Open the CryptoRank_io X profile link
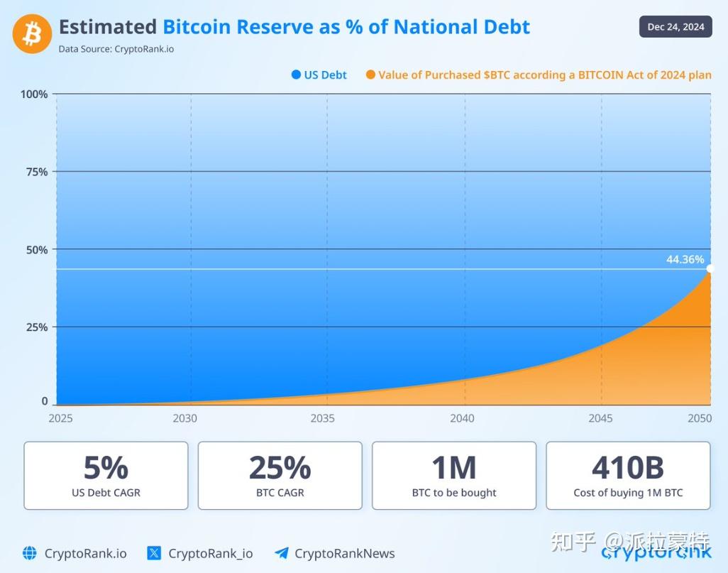The height and width of the screenshot is (573, 728). point(210,553)
